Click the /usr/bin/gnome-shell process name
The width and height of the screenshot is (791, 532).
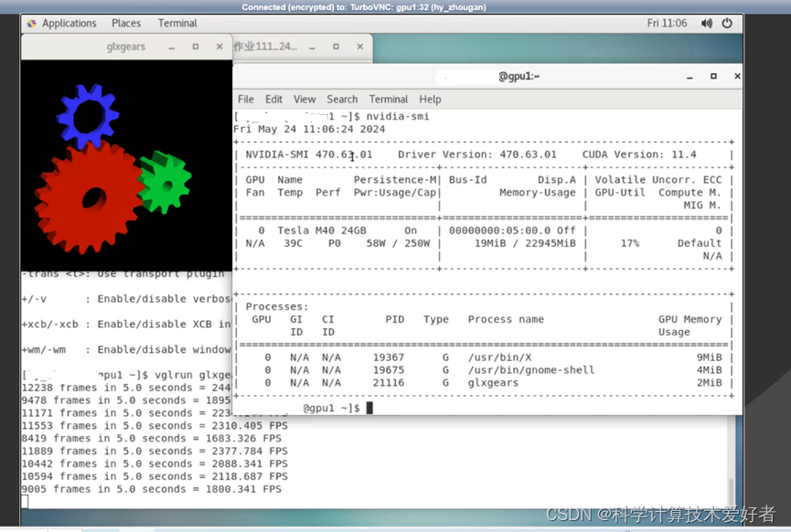point(531,370)
